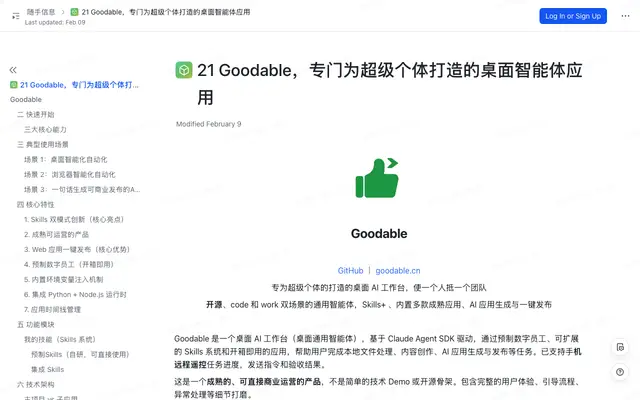
Task: Toggle the sidebar outline icon in header
Action: coord(16,16)
